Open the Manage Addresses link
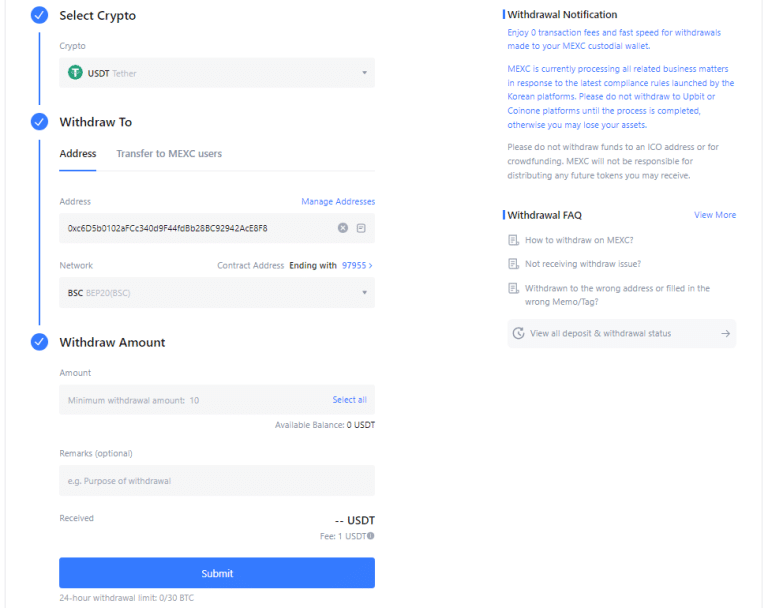The width and height of the screenshot is (768, 608). [338, 201]
